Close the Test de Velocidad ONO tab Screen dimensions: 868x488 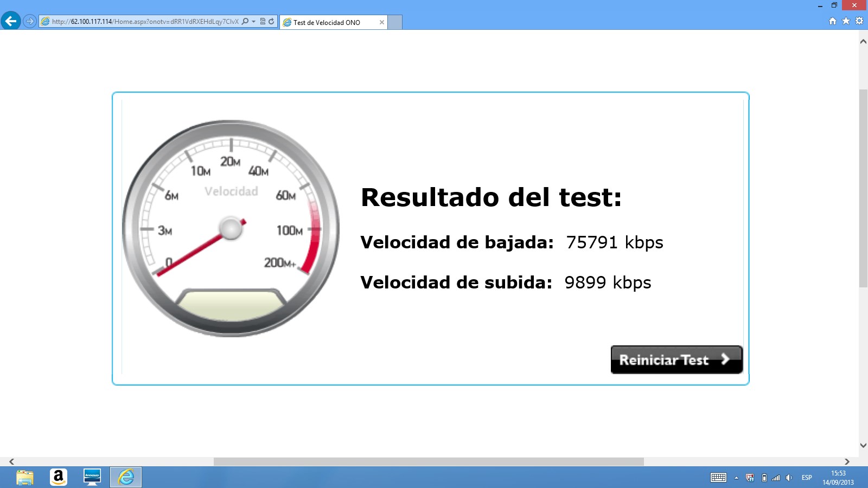pos(382,22)
